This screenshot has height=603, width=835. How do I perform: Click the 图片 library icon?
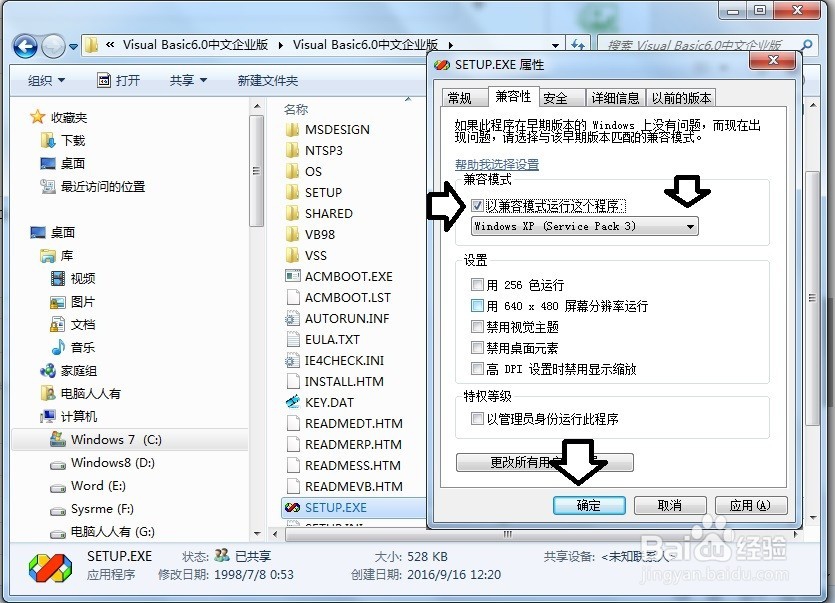click(58, 302)
